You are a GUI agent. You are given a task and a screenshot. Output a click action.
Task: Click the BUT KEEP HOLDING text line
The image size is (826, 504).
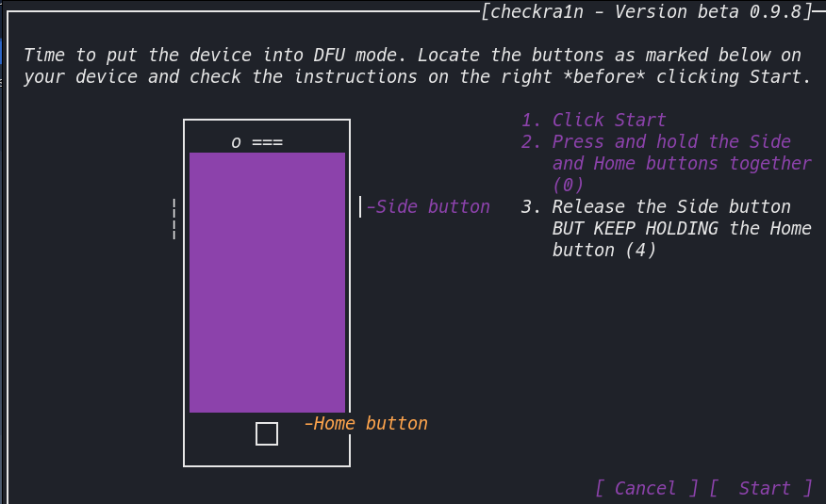(682, 228)
